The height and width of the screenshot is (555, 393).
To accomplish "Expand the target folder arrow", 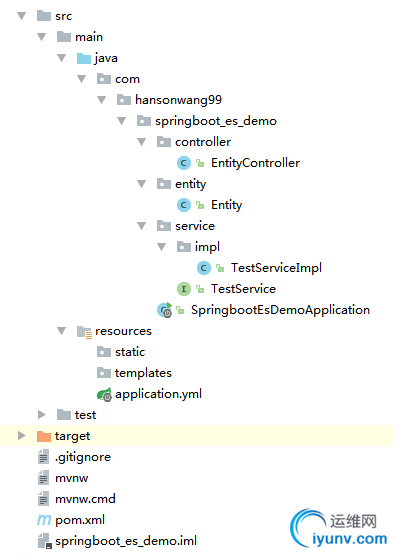I will (x=22, y=436).
